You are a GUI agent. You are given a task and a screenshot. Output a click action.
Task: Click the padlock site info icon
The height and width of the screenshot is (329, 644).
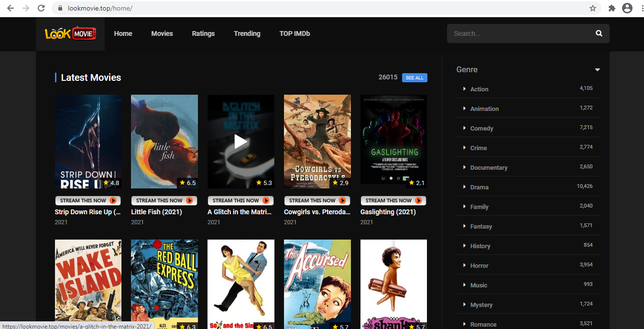pos(60,8)
